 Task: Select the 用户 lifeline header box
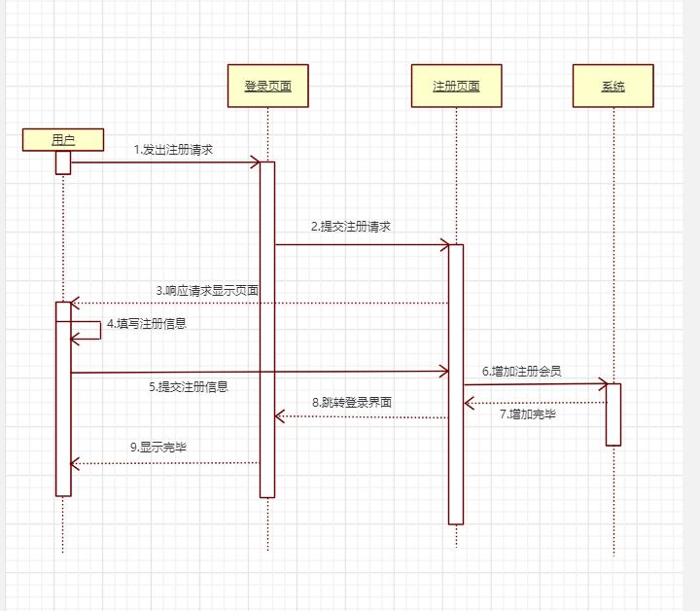pyautogui.click(x=63, y=140)
